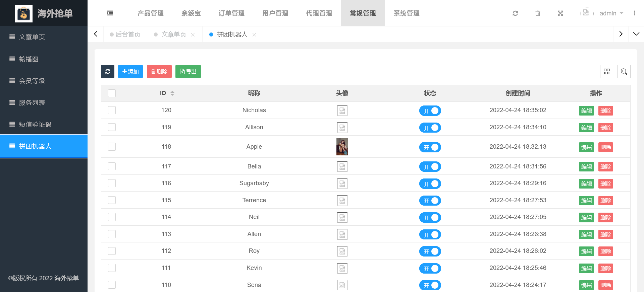Expand the tab list down chevron

[x=636, y=34]
